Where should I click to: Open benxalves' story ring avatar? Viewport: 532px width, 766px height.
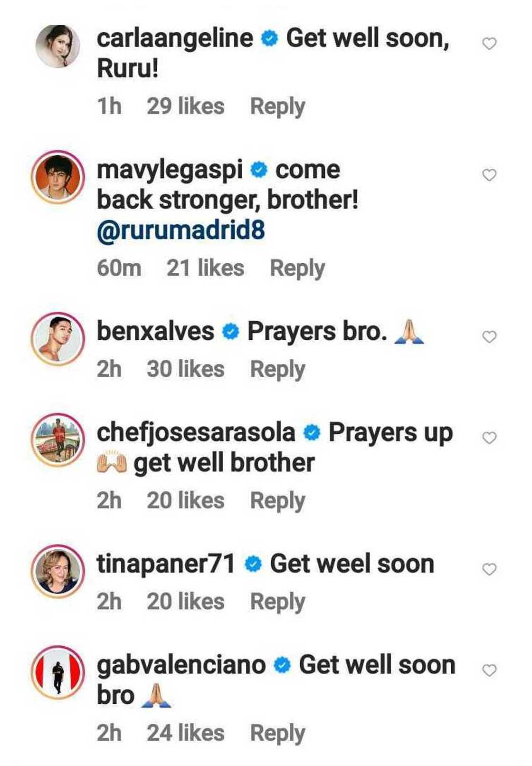[57, 339]
